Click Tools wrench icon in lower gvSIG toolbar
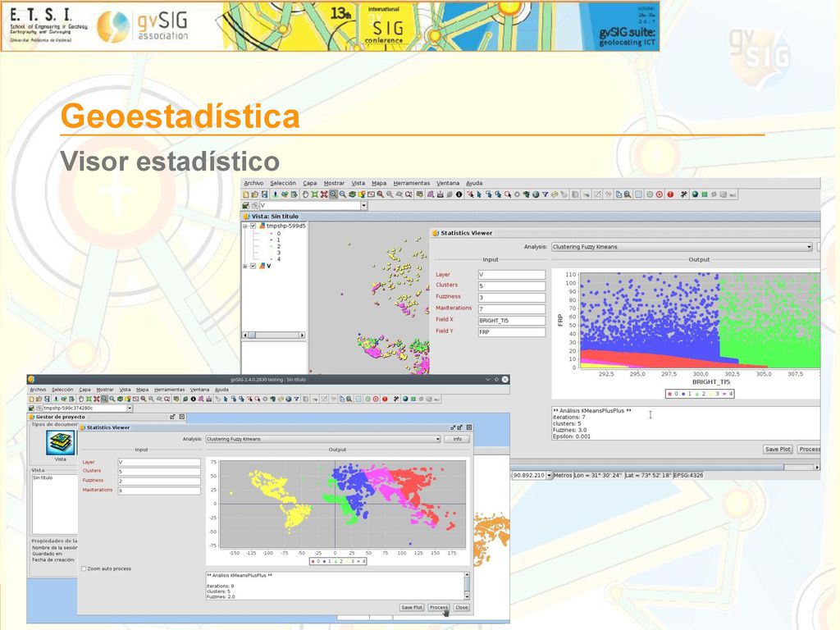Screen dimensions: 840x630 click(396, 399)
